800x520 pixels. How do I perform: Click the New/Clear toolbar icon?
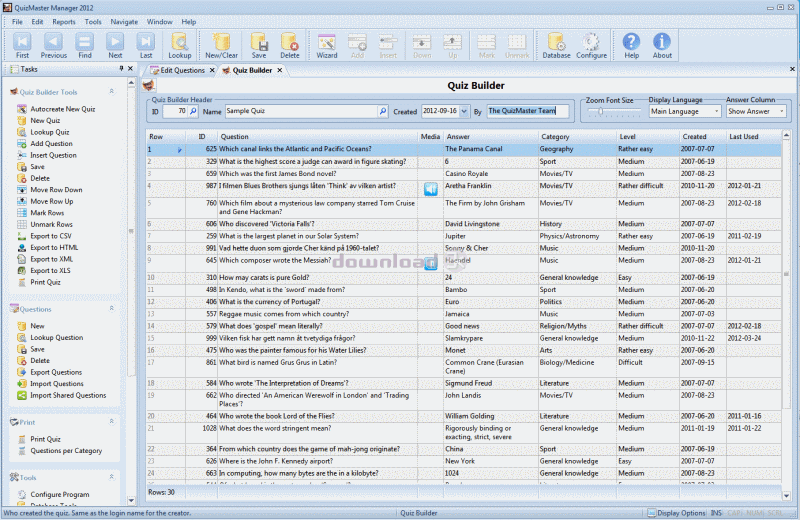221,45
